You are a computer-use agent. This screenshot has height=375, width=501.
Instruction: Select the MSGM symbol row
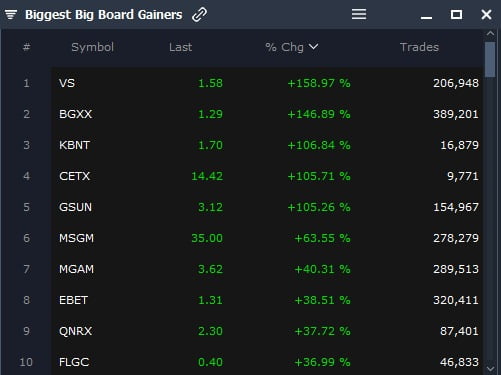(x=267, y=238)
